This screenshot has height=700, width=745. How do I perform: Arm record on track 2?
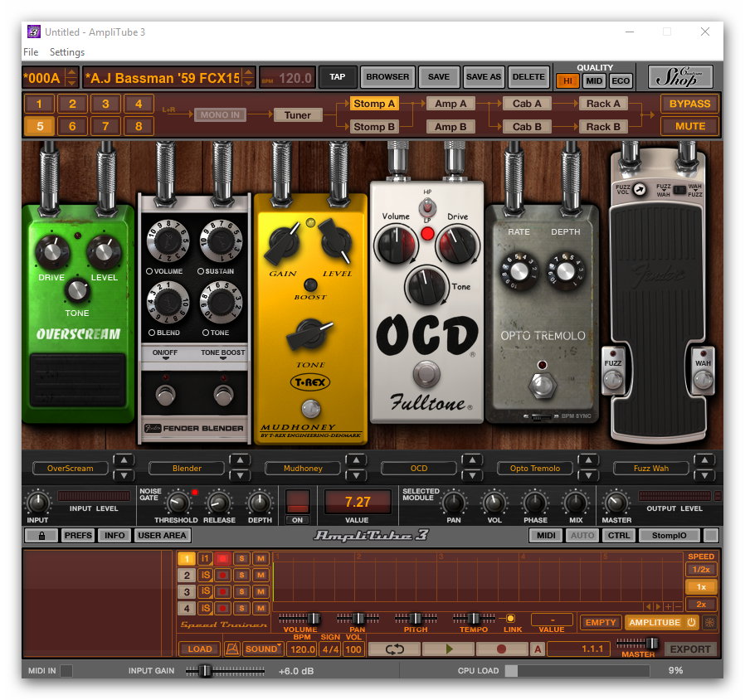222,575
